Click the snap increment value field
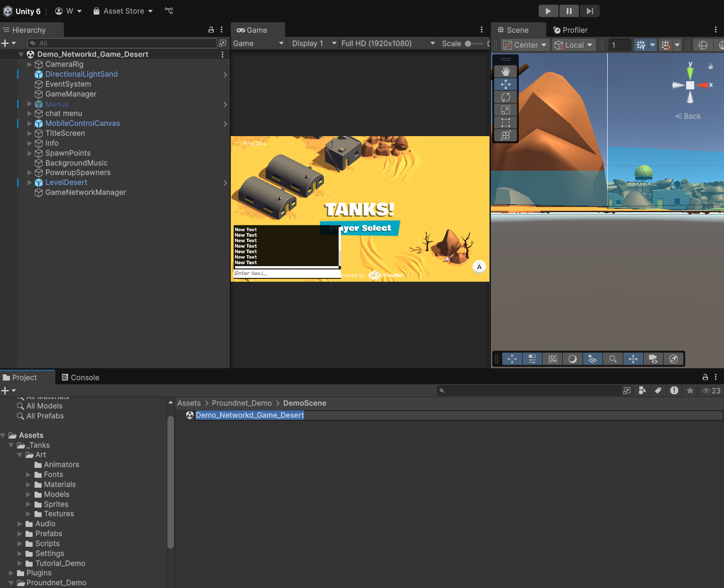This screenshot has height=588, width=724. coord(619,45)
